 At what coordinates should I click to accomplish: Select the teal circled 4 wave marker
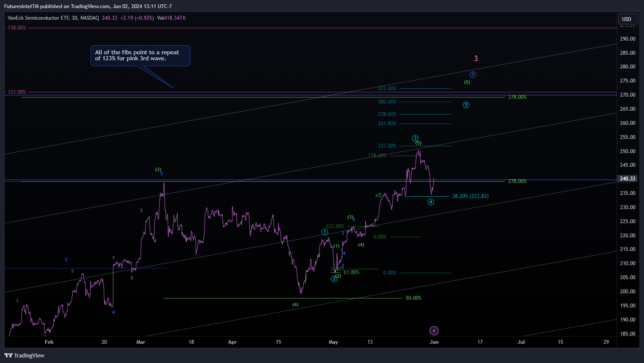(430, 202)
